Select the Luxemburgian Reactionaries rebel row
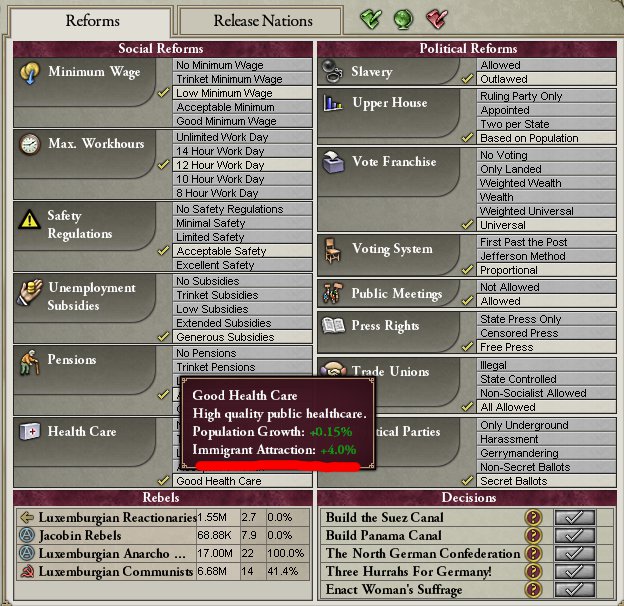This screenshot has width=624, height=606. [163, 517]
